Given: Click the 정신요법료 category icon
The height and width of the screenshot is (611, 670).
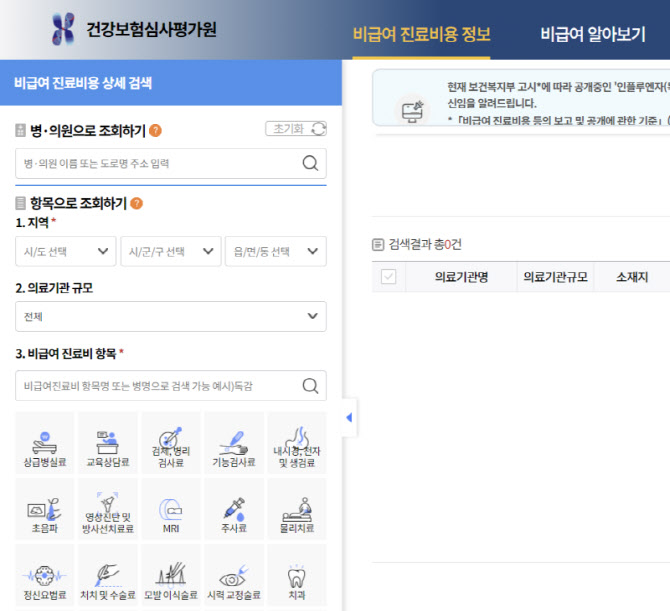Looking at the screenshot, I should [x=45, y=576].
